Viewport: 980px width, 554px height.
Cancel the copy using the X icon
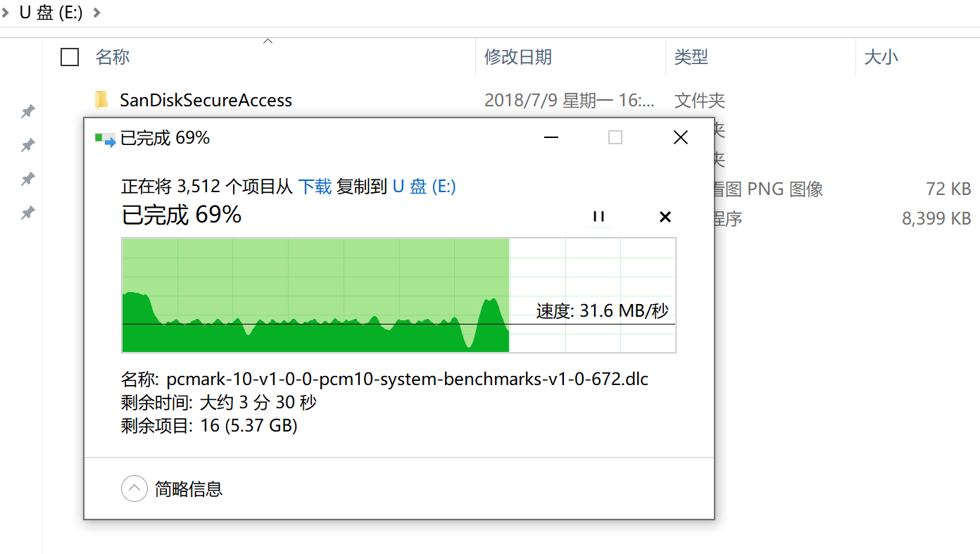[665, 217]
